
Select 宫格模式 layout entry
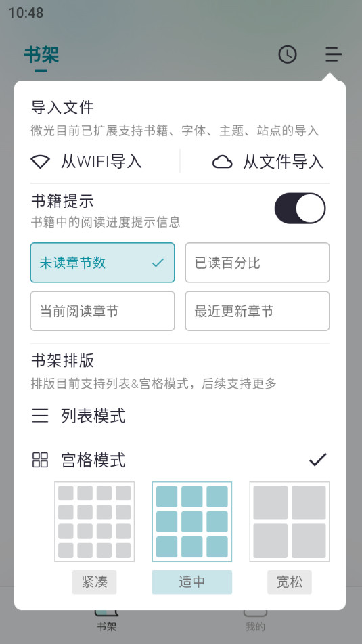tap(180, 460)
